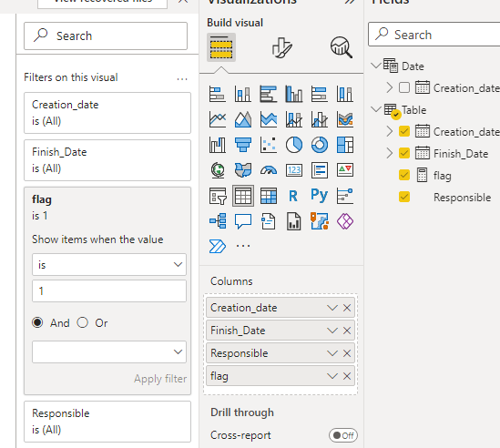Viewport: 500px width, 448px height.
Task: Expand Finish_Date hierarchy in Fields
Action: 390,153
